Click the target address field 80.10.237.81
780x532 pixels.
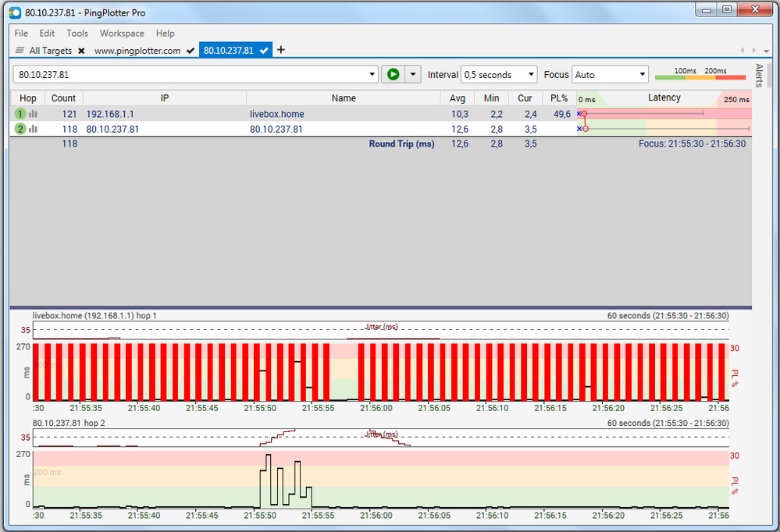point(187,75)
